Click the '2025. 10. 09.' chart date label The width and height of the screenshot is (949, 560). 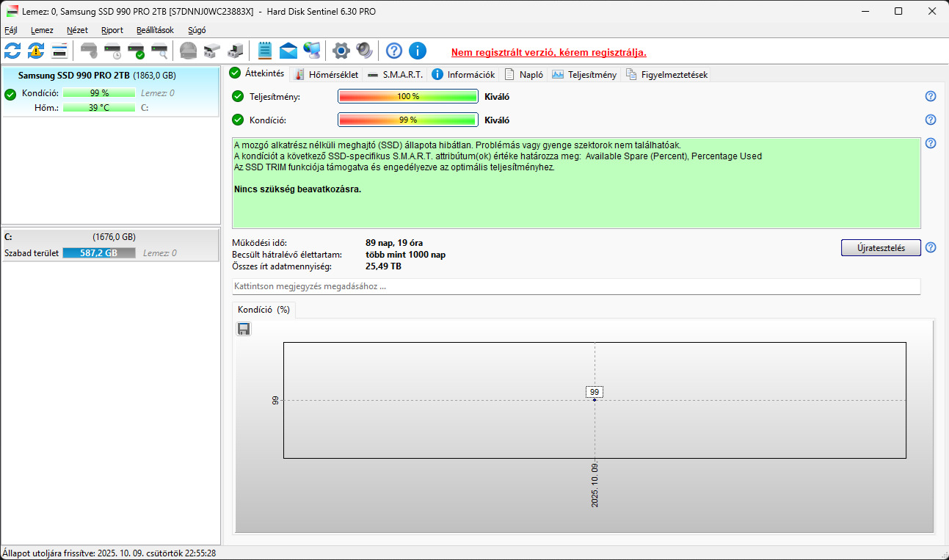[x=595, y=485]
